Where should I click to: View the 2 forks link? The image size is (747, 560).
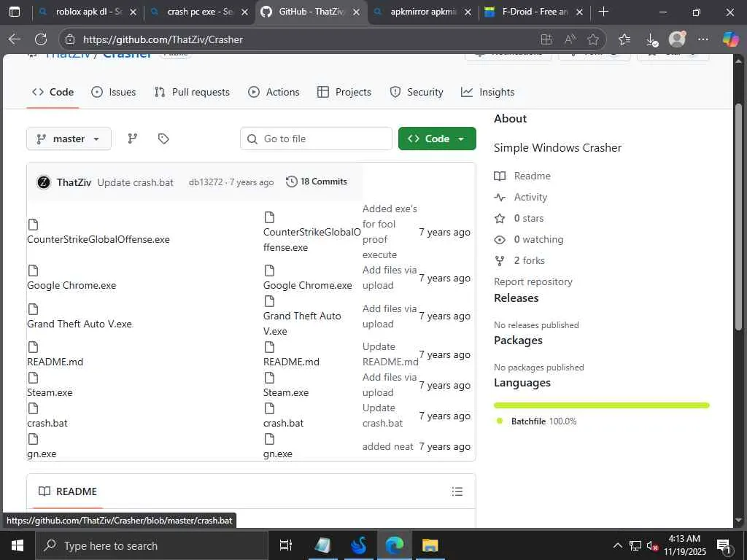click(x=519, y=260)
